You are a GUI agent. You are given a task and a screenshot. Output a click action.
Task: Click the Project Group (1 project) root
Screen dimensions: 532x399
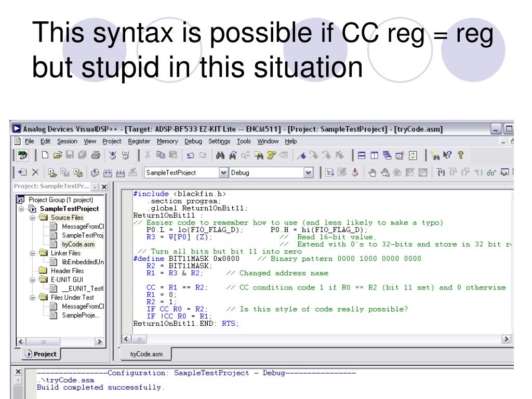pos(60,200)
